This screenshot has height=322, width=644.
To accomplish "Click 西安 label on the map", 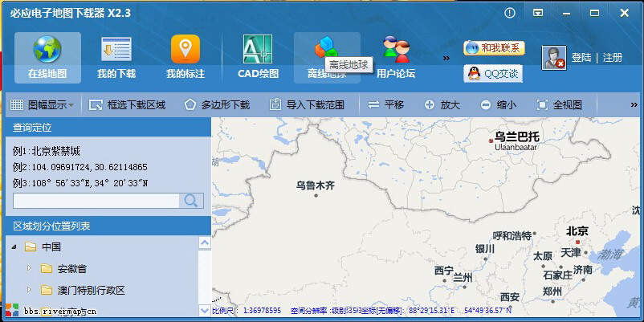I will coord(510,296).
